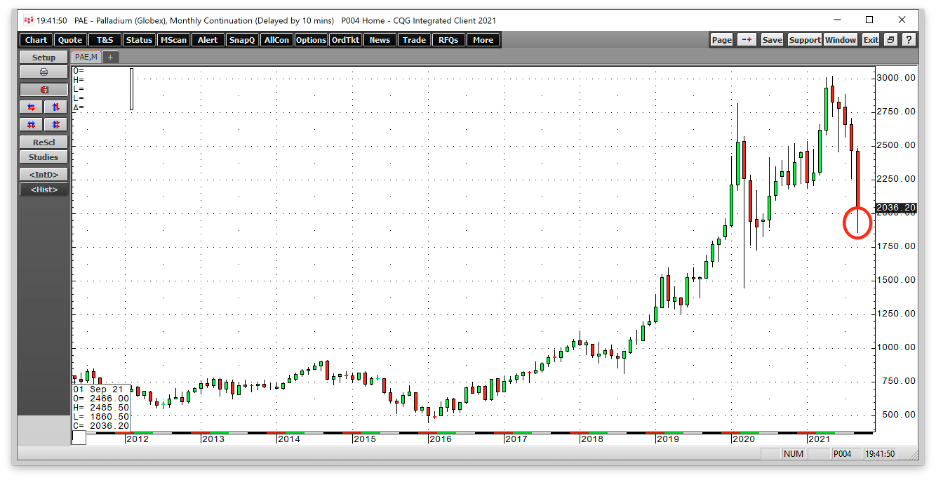Viewport: 936px width, 480px height.
Task: Click the Status button
Action: [138, 40]
